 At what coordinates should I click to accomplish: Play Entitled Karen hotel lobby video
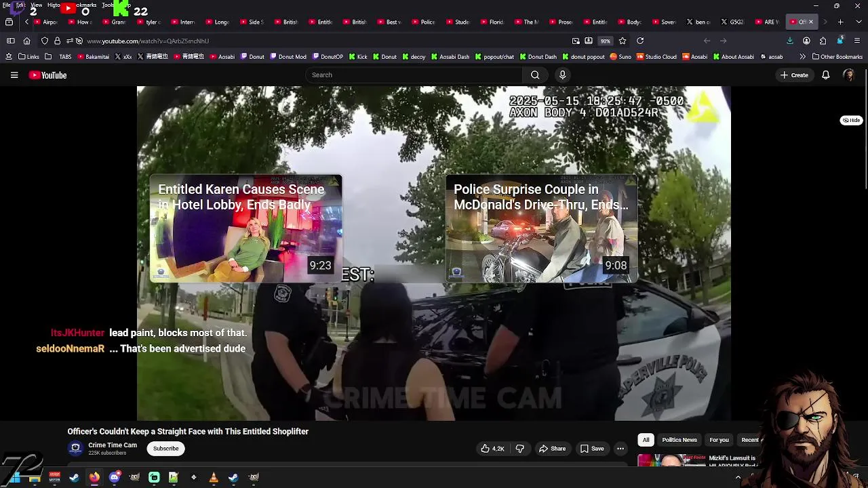tap(246, 228)
